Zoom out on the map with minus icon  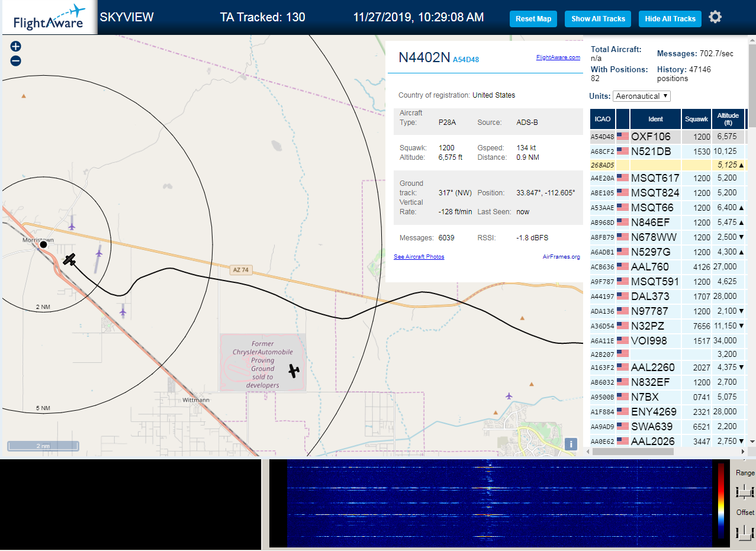tap(16, 60)
